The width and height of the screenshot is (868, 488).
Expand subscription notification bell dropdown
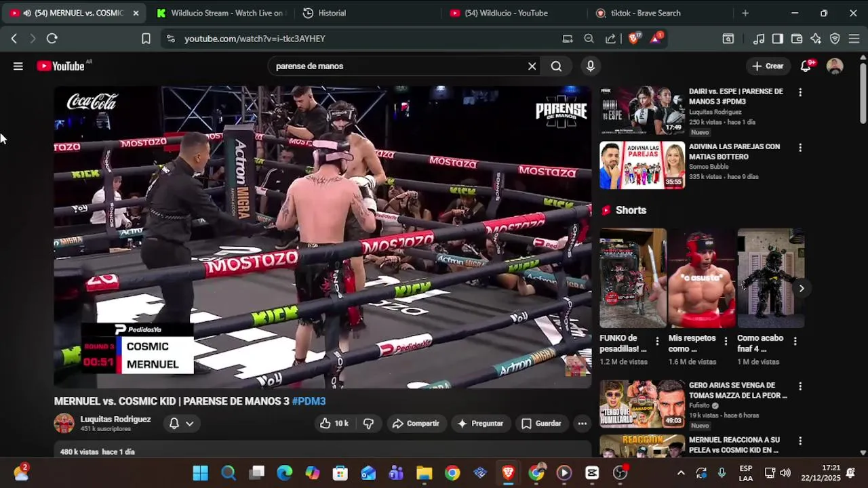pyautogui.click(x=181, y=423)
